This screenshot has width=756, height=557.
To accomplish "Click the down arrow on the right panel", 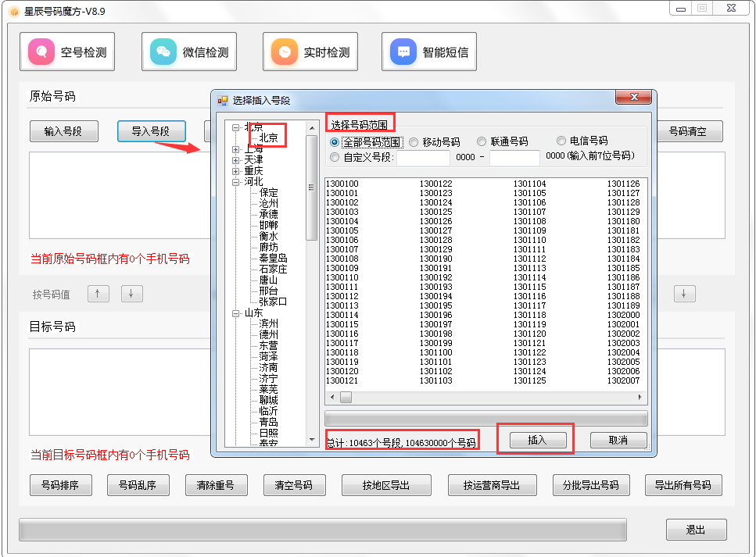I will pyautogui.click(x=684, y=294).
